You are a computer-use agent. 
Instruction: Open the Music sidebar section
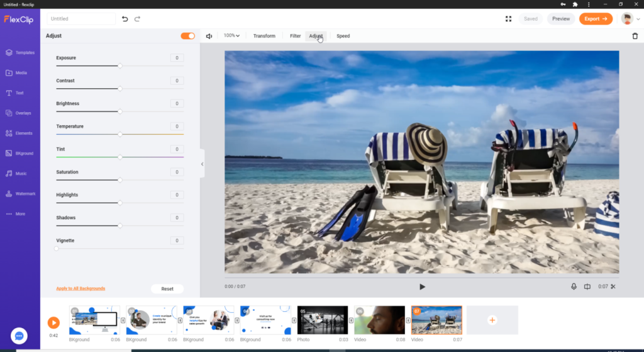click(x=16, y=174)
